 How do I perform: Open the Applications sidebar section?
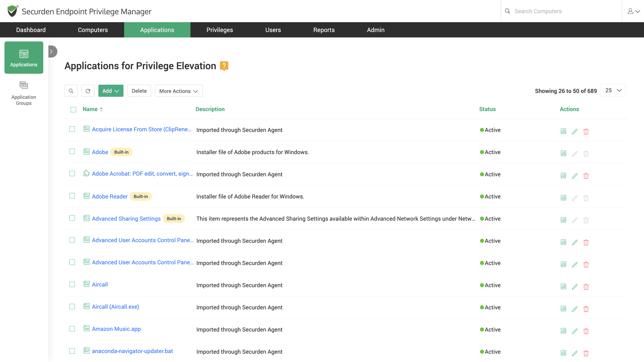[x=24, y=58]
